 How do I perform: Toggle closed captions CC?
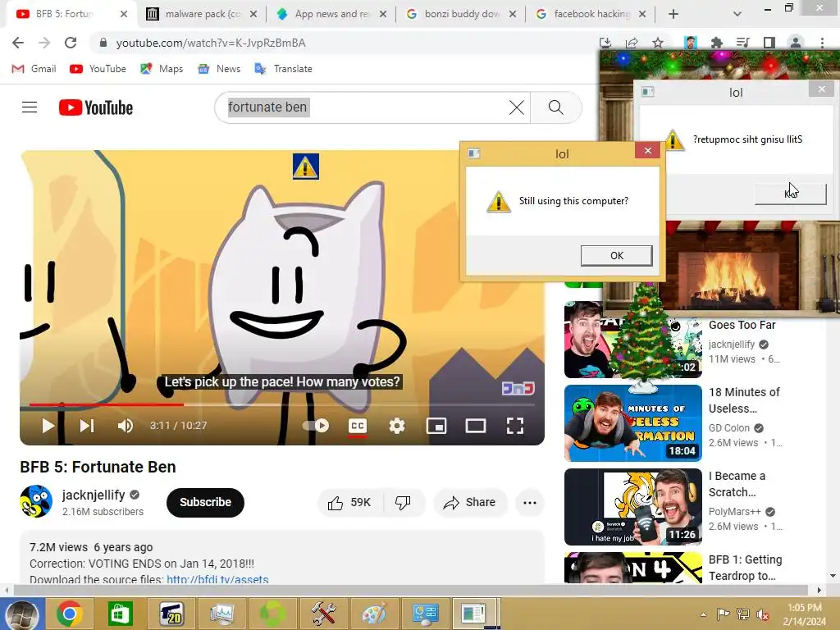(358, 426)
